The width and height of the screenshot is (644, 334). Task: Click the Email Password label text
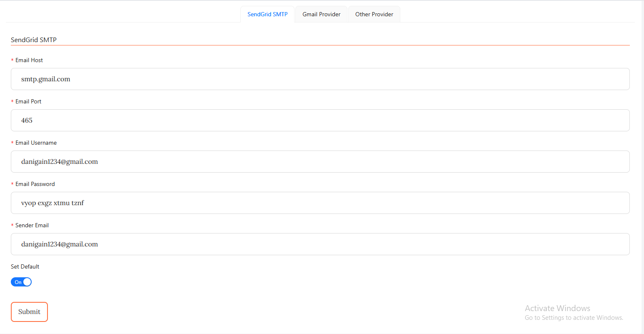[35, 184]
